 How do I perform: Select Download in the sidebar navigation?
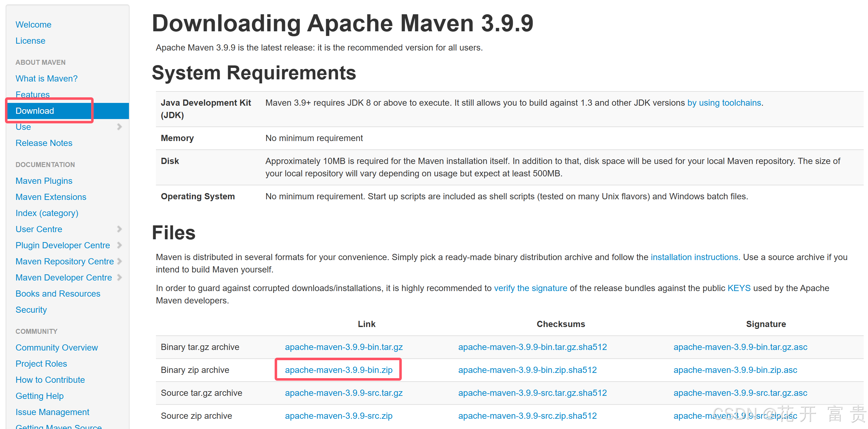click(x=35, y=111)
